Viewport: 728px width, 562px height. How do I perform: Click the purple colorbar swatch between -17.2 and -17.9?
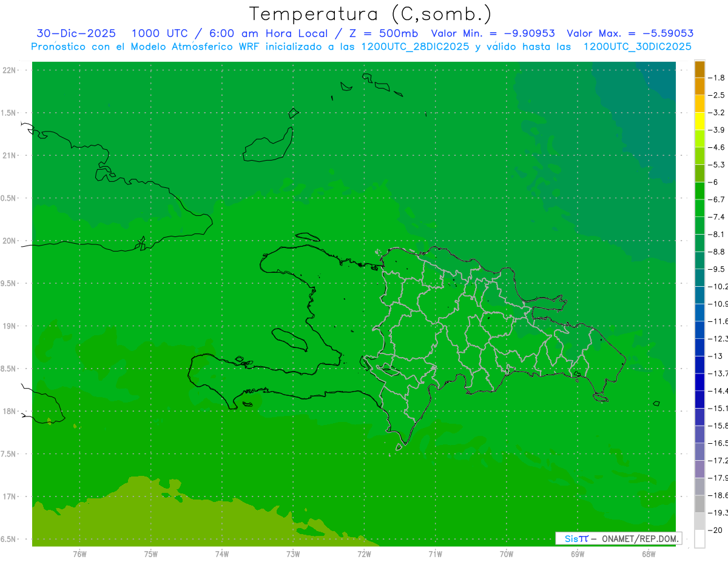click(x=699, y=469)
